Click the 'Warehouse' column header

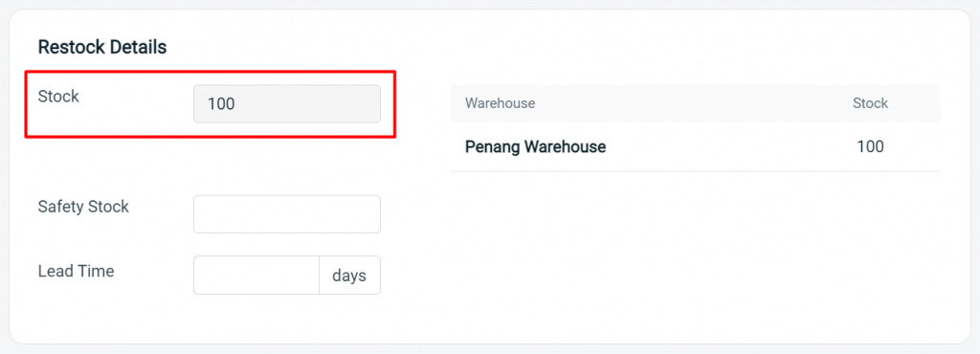[x=500, y=103]
